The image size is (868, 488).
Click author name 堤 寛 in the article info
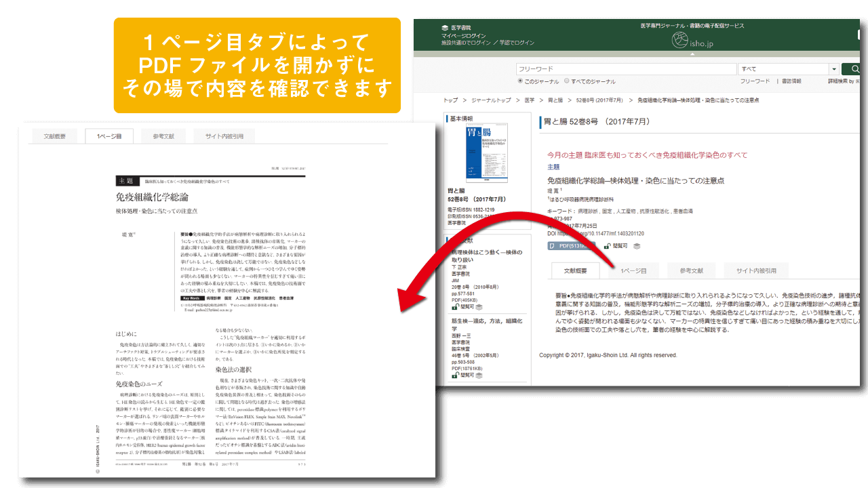coord(555,192)
